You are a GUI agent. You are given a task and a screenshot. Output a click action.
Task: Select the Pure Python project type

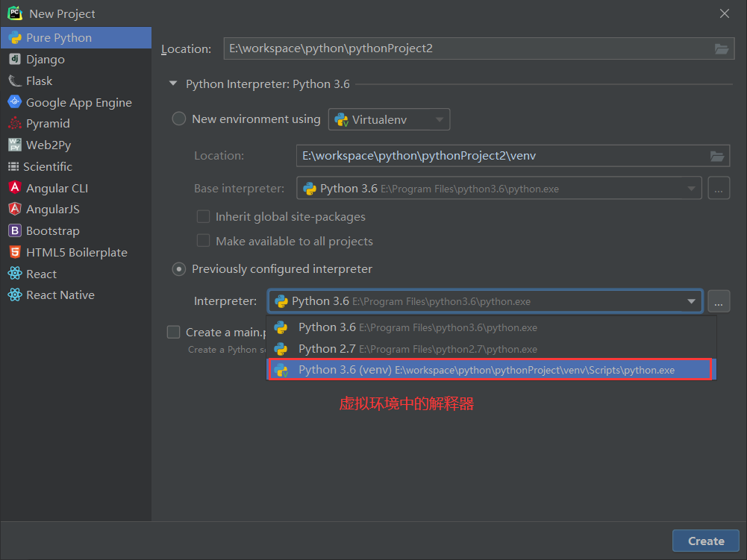76,37
